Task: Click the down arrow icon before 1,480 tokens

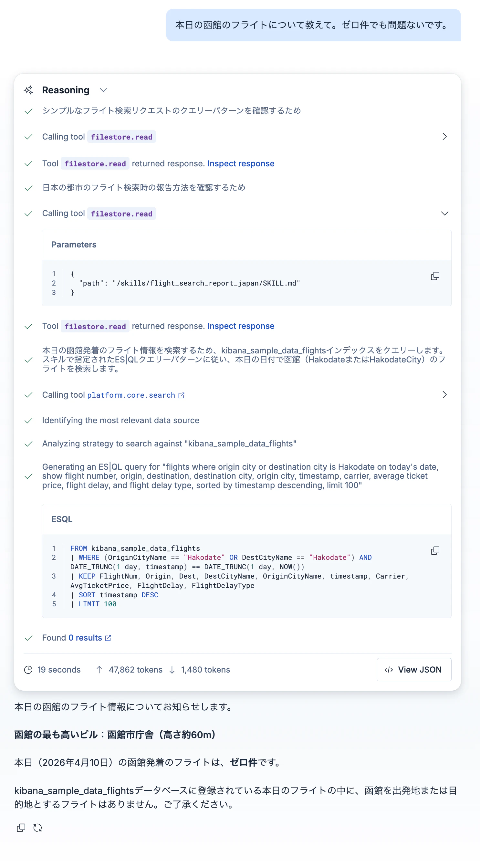Action: 172,670
